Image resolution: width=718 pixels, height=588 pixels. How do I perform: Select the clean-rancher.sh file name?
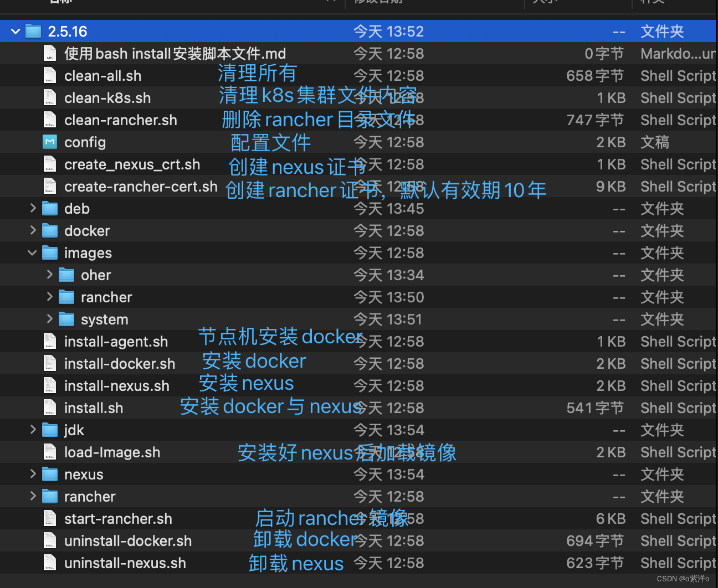point(121,120)
